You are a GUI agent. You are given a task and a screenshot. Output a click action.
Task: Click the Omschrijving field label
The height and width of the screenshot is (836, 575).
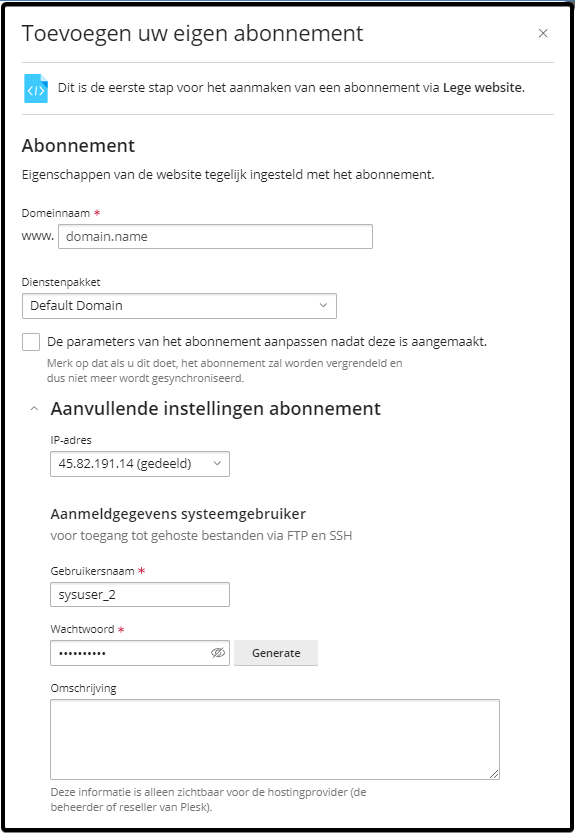pyautogui.click(x=83, y=688)
